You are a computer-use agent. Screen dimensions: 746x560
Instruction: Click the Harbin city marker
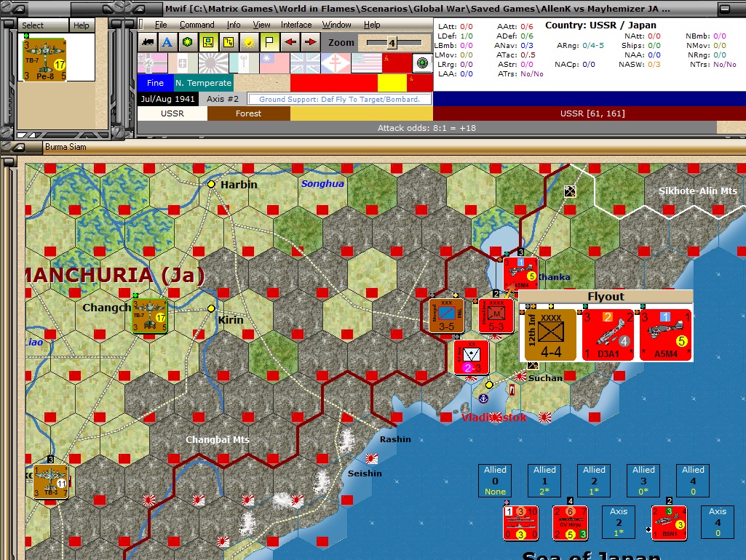211,184
